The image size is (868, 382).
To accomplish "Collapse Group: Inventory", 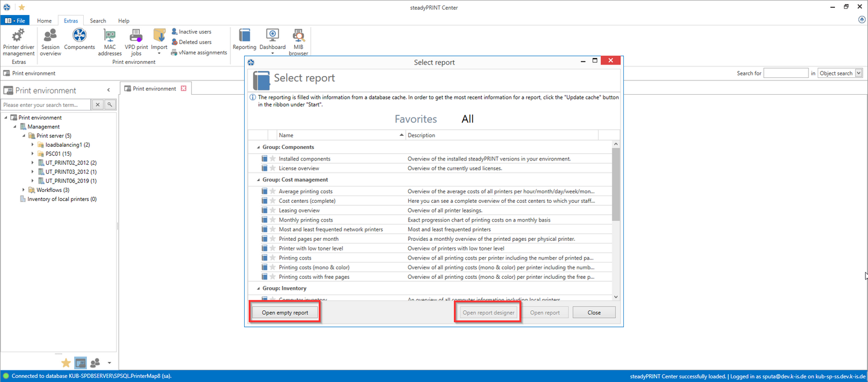I will [258, 288].
